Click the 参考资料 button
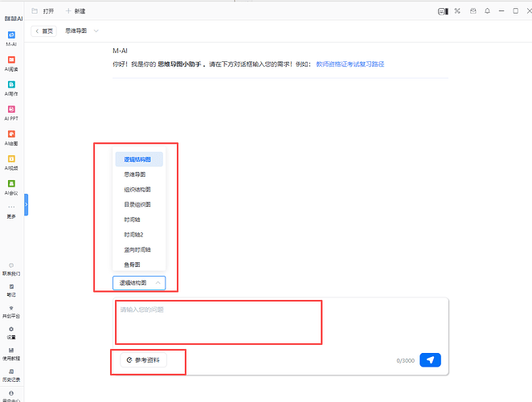532x402 pixels. (x=144, y=360)
